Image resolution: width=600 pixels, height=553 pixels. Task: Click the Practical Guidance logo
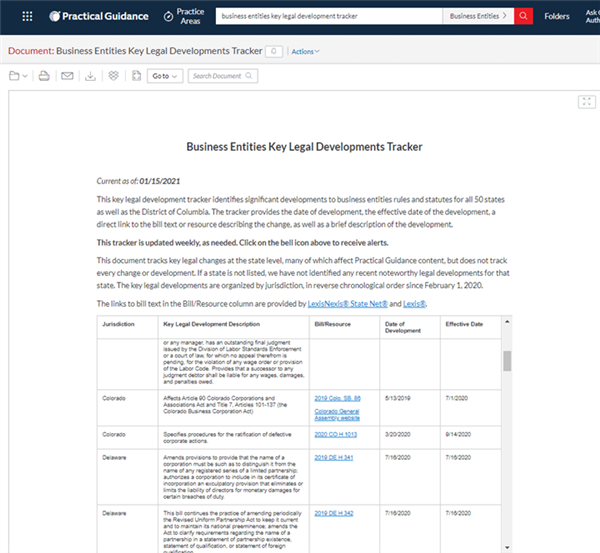point(99,16)
